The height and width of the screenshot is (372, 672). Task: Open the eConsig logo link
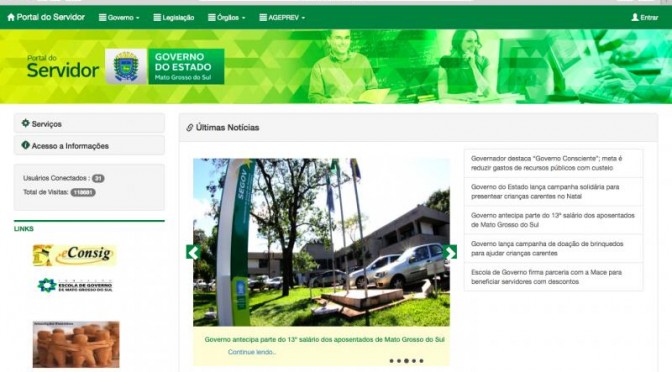[x=74, y=255]
